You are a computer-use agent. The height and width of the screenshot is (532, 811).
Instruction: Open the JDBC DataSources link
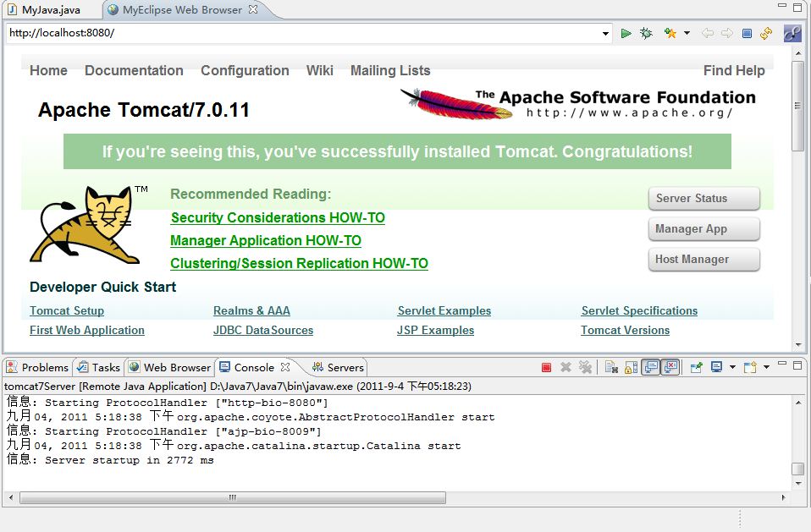(263, 331)
